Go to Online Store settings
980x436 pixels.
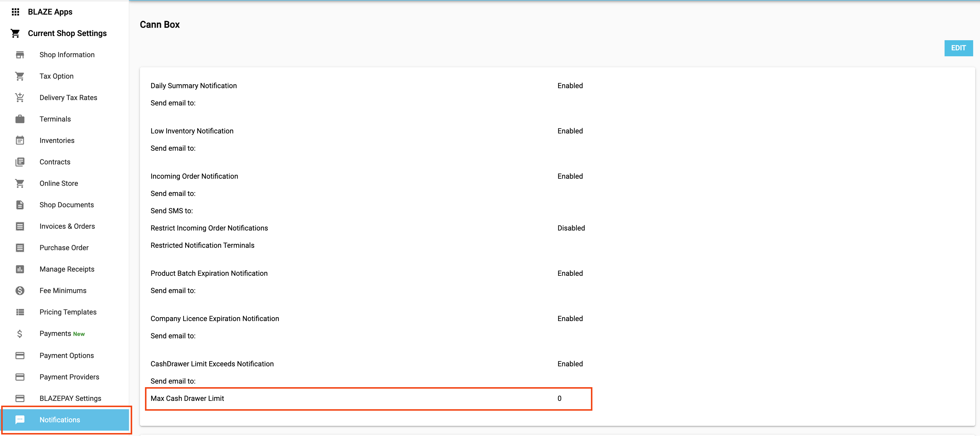(x=59, y=183)
